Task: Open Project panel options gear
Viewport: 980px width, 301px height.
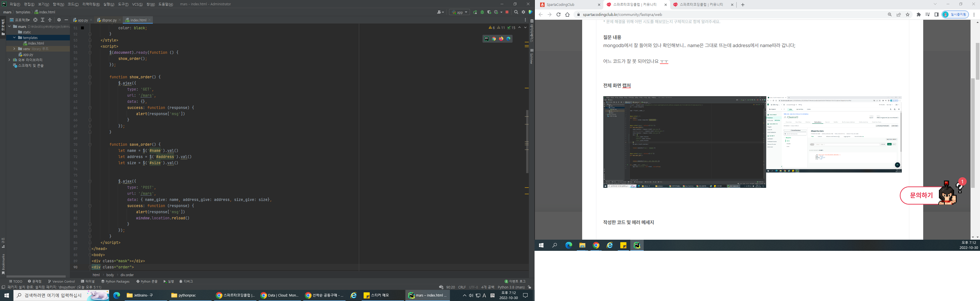Action: point(59,20)
